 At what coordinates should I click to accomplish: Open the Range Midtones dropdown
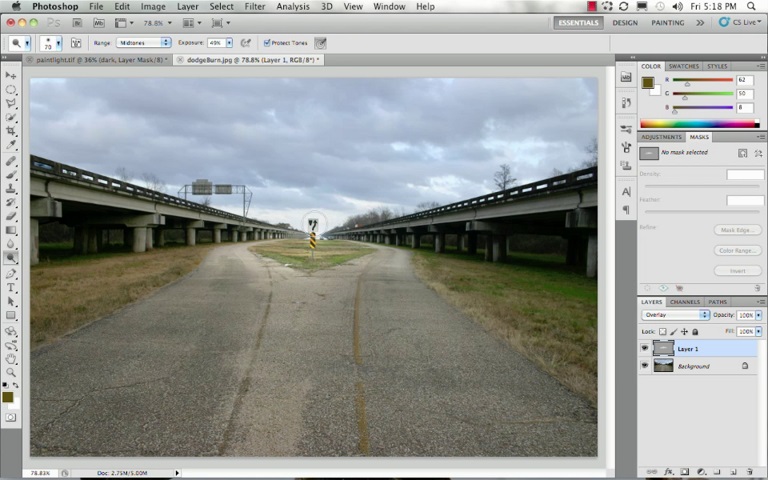(143, 43)
